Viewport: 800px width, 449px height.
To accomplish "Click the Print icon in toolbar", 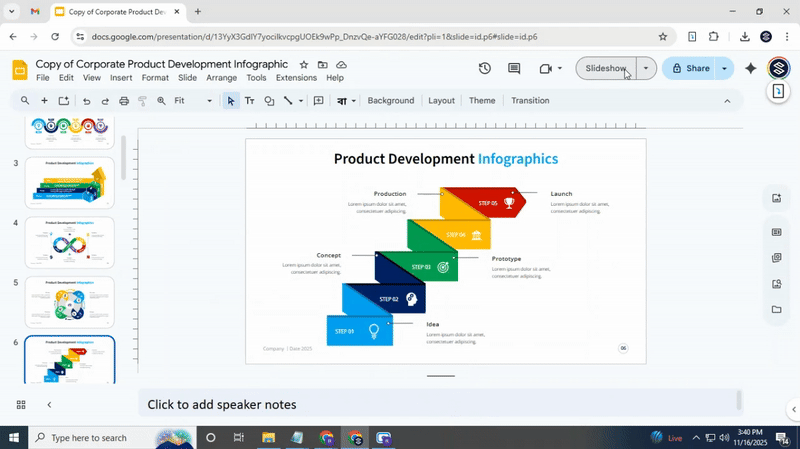I will pyautogui.click(x=124, y=101).
